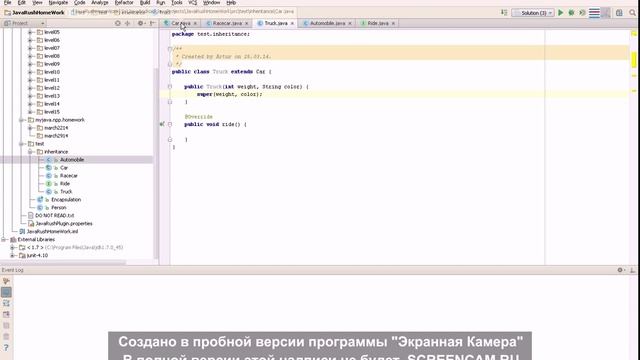Click Hide Project panel icon
Image resolution: width=640 pixels, height=360 pixels.
(152, 23)
